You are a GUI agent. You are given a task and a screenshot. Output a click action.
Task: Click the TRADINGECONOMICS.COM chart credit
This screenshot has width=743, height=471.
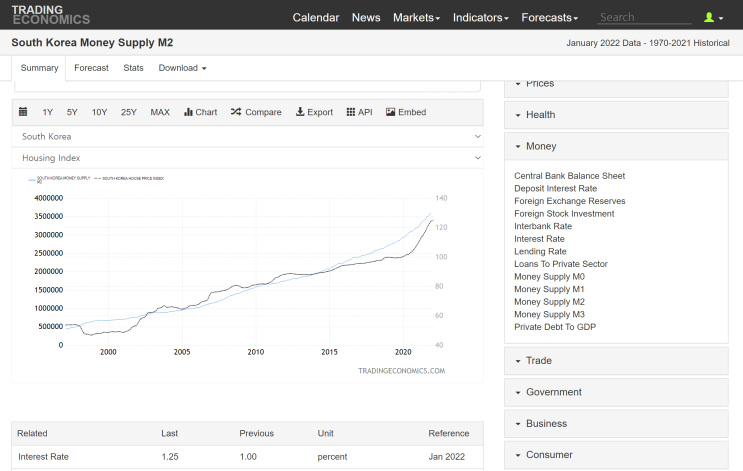click(x=401, y=371)
